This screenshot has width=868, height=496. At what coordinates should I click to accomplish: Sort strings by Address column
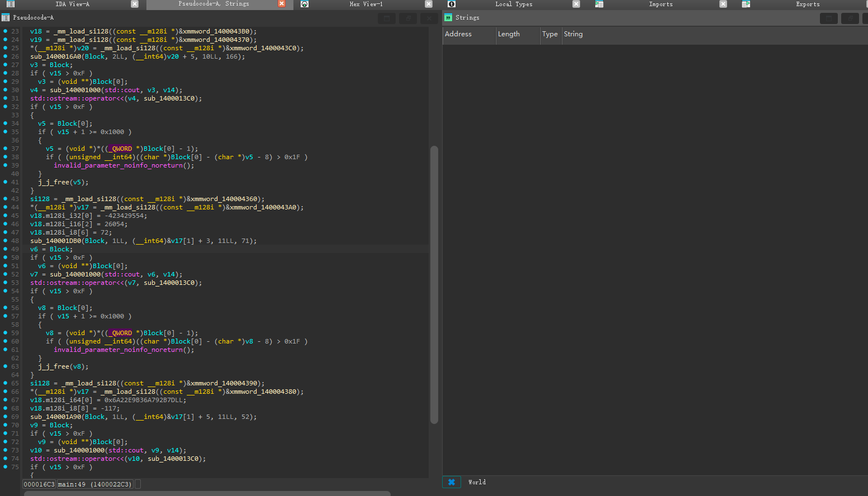tap(468, 35)
